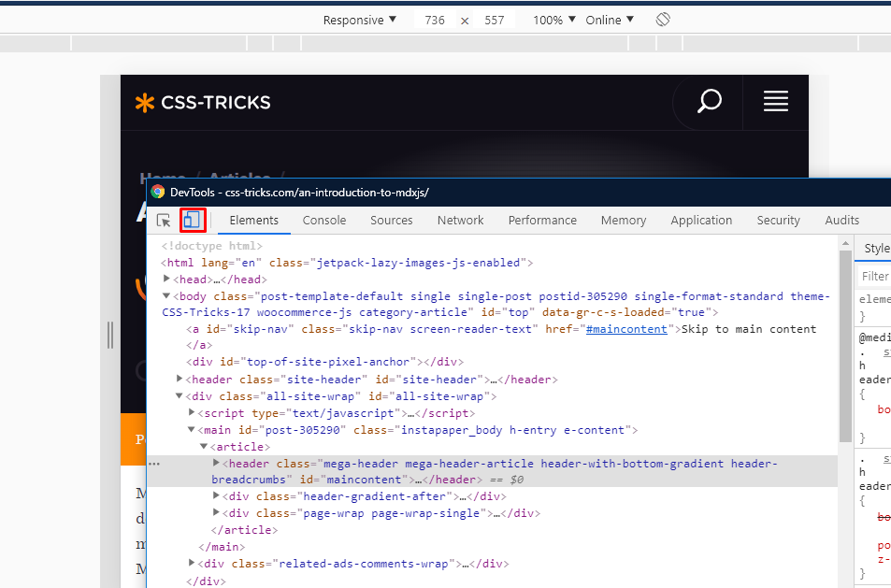Open the CSS-Tricks search icon

click(709, 102)
